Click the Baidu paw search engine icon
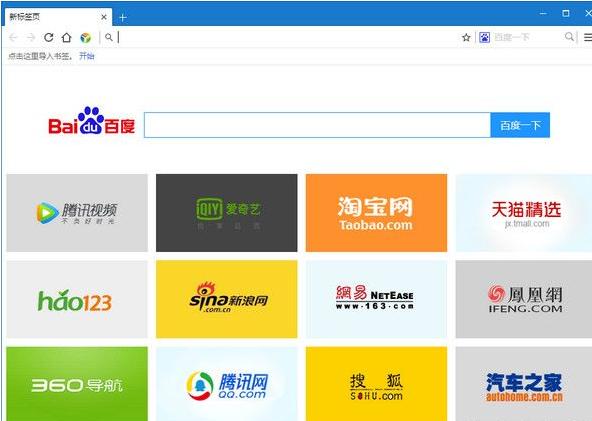 (x=484, y=37)
